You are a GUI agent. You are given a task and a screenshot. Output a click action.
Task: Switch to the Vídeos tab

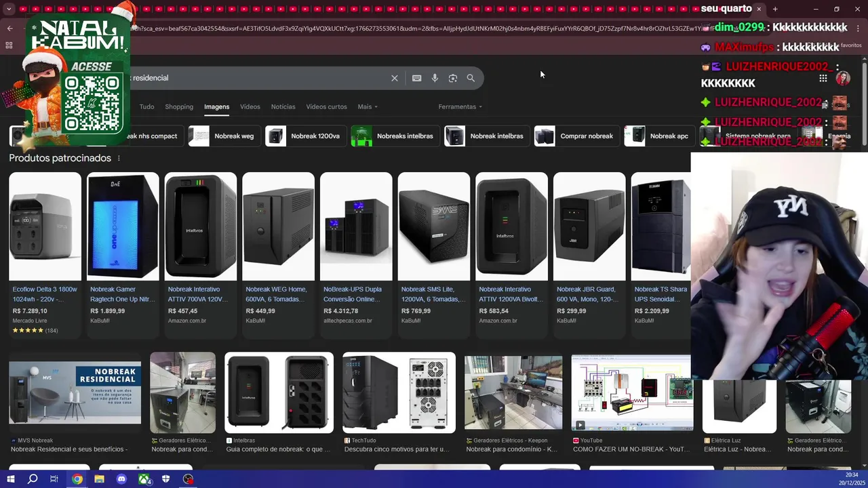tap(250, 106)
